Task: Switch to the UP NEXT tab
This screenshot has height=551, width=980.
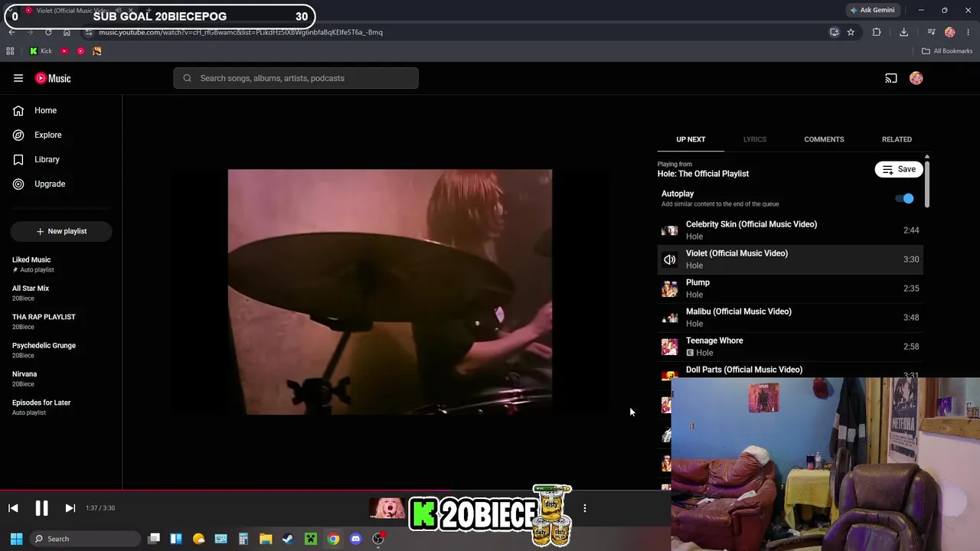Action: click(x=691, y=139)
